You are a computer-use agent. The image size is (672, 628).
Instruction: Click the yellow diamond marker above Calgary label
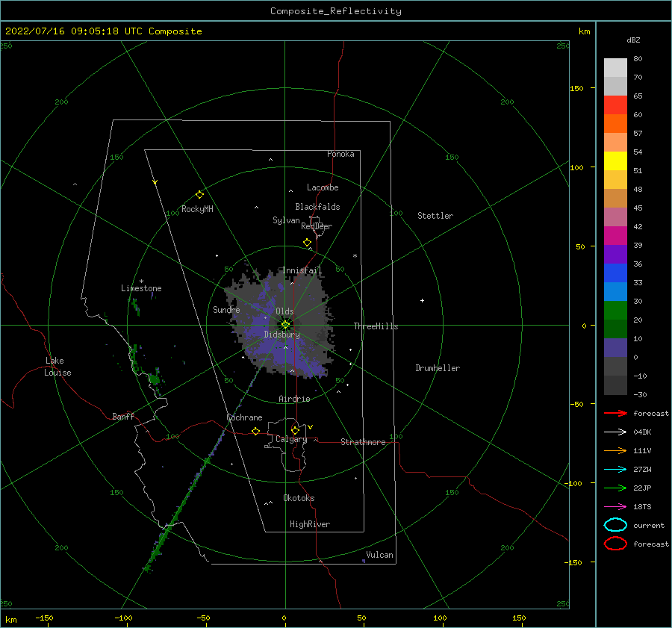(x=295, y=430)
